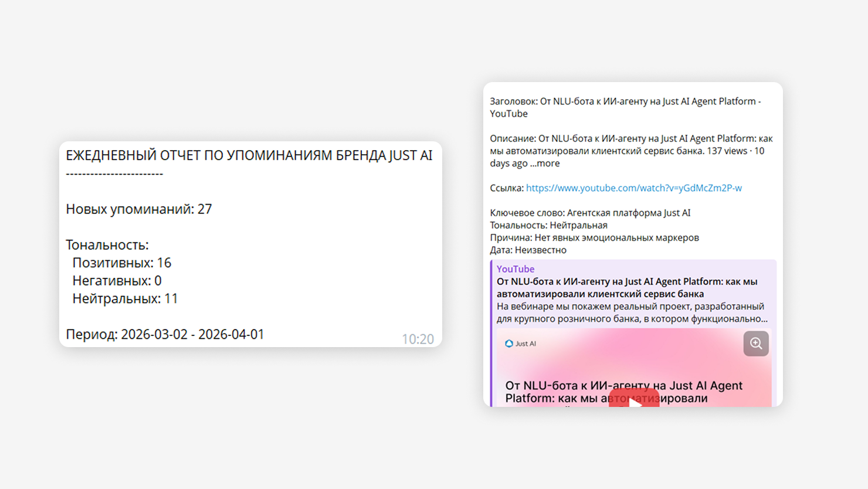Click the "Негативных: 0" line
Image resolution: width=868 pixels, height=489 pixels.
pos(117,281)
